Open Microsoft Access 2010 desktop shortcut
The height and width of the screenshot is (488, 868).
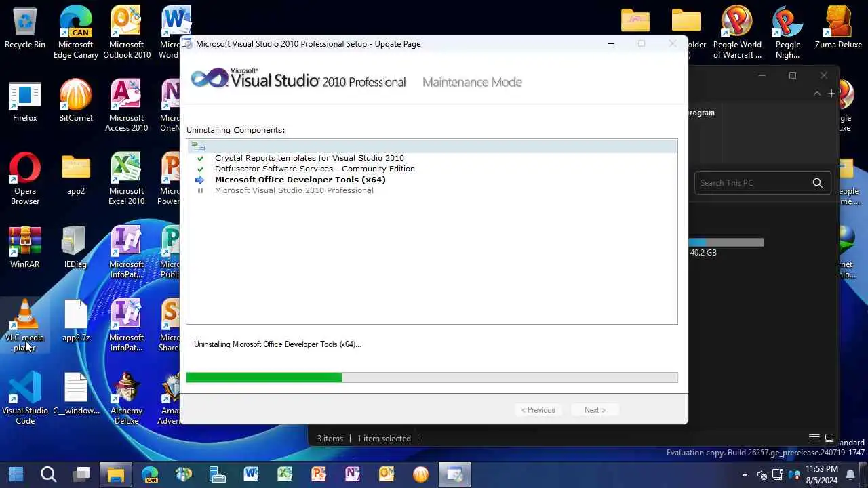pyautogui.click(x=126, y=106)
